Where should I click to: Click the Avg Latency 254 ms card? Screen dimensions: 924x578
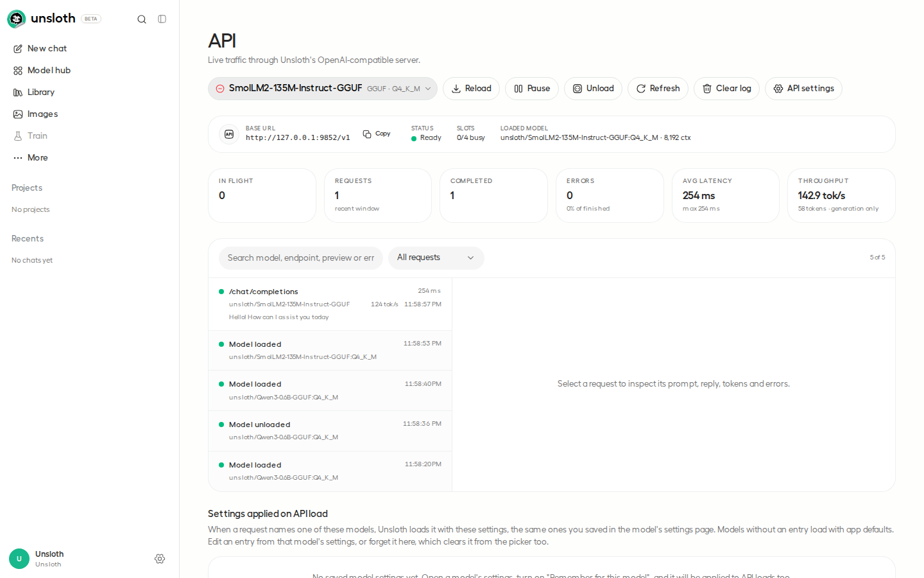(726, 195)
